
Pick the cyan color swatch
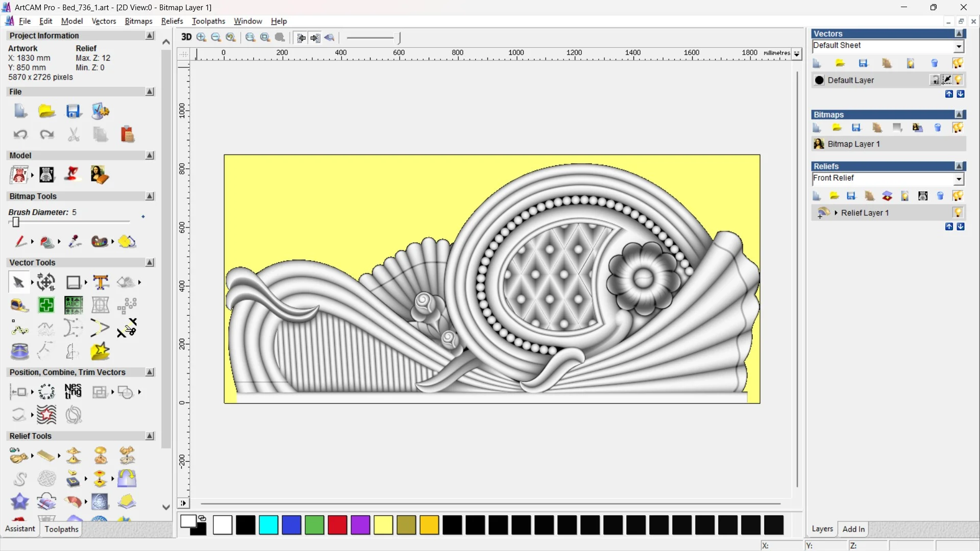tap(268, 525)
